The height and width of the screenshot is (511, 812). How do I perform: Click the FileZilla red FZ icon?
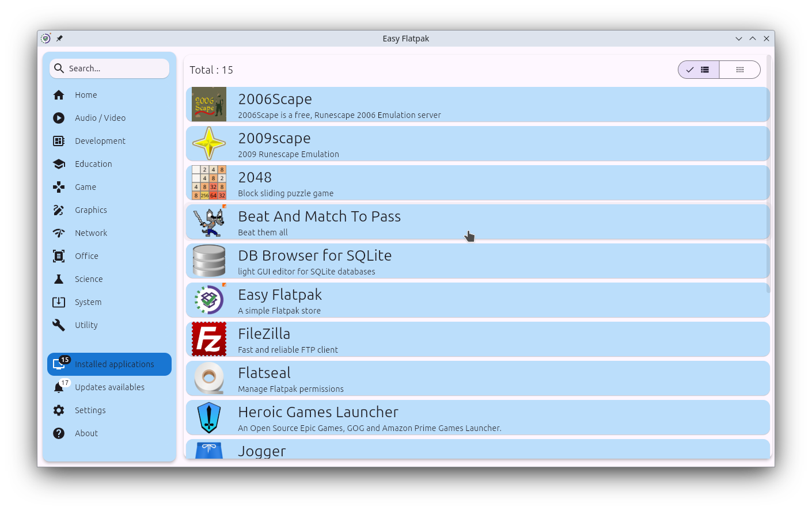pyautogui.click(x=209, y=339)
